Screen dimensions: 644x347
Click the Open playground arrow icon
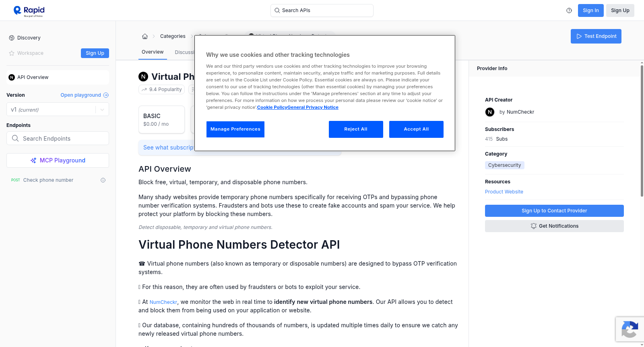click(106, 95)
